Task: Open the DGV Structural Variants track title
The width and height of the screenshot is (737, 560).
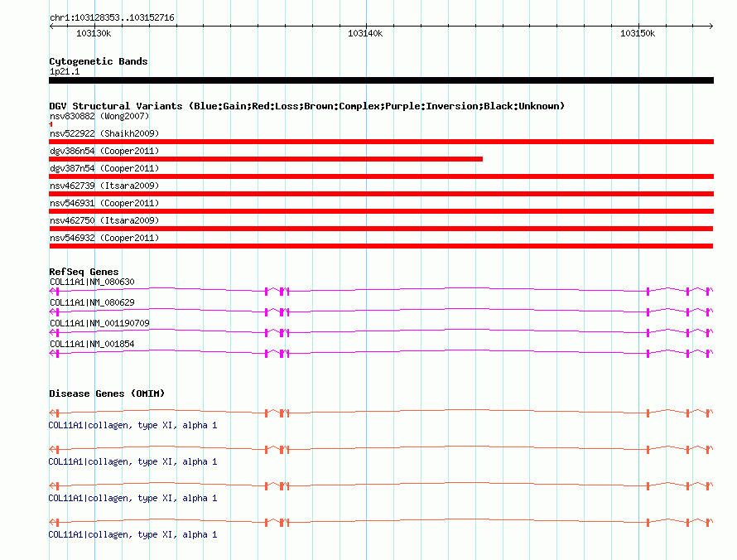Action: click(306, 106)
